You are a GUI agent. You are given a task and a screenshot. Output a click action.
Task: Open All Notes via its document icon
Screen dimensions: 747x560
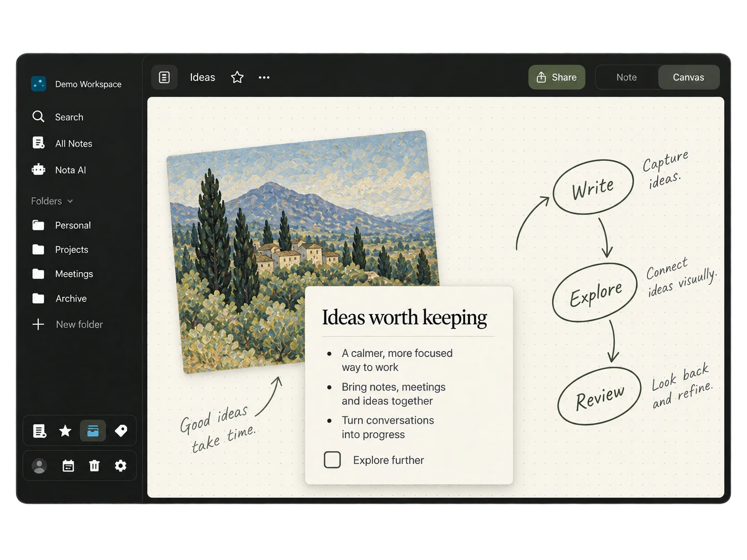[39, 143]
